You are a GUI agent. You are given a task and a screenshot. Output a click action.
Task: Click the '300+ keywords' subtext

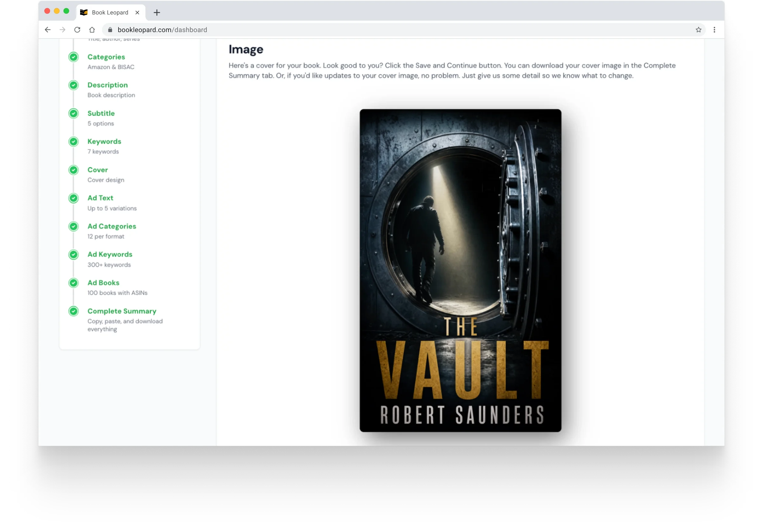tap(109, 265)
